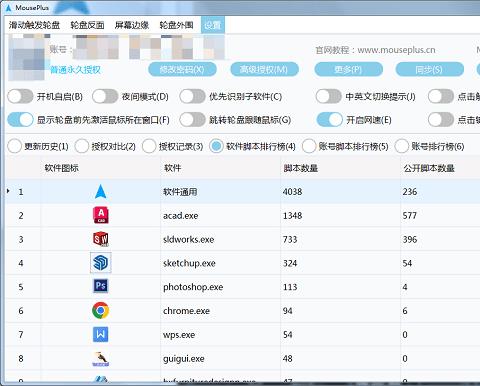Toggle 跳转轮盘跟随鼠标(G) switch
This screenshot has width=480, height=386.
pos(192,120)
